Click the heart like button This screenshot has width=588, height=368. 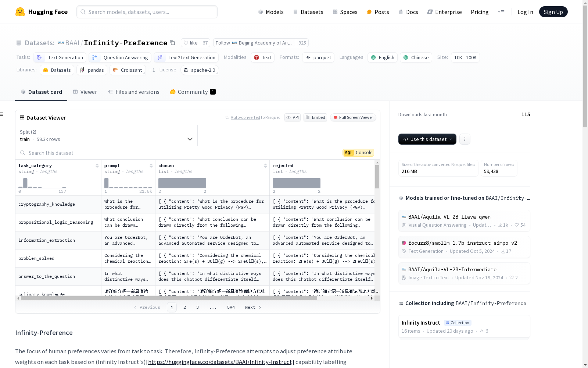[191, 43]
